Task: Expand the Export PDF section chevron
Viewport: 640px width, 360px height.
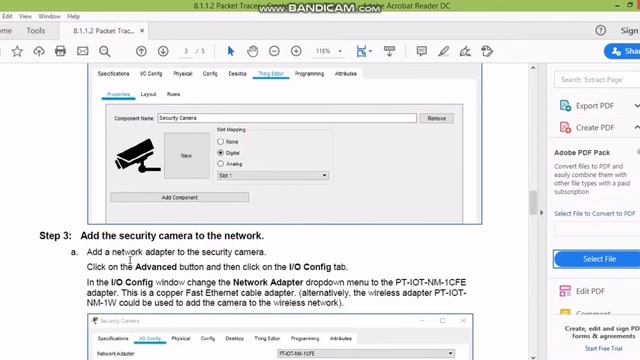Action: pos(637,106)
